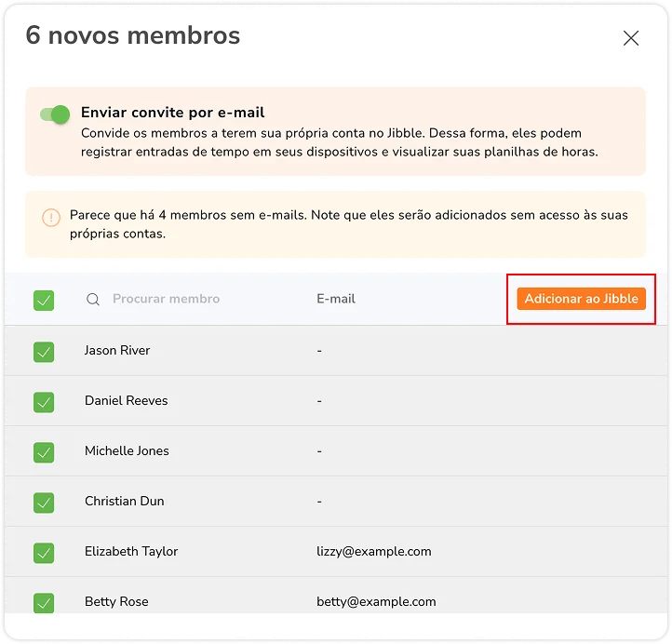Click the Michelle Jones name

pos(127,451)
